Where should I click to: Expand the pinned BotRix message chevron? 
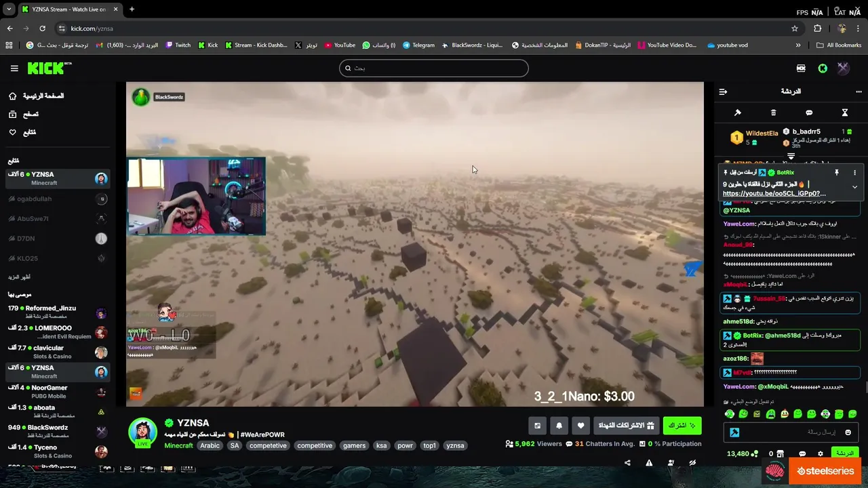coord(854,187)
